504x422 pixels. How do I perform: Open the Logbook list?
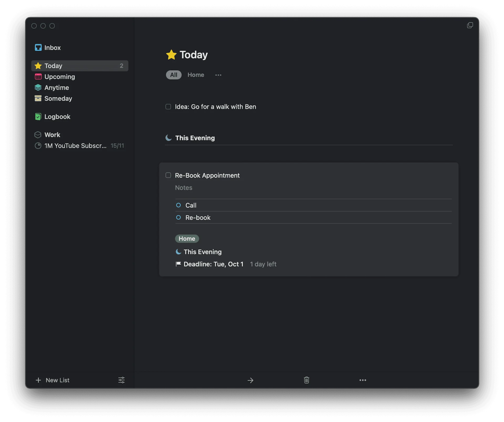click(57, 117)
